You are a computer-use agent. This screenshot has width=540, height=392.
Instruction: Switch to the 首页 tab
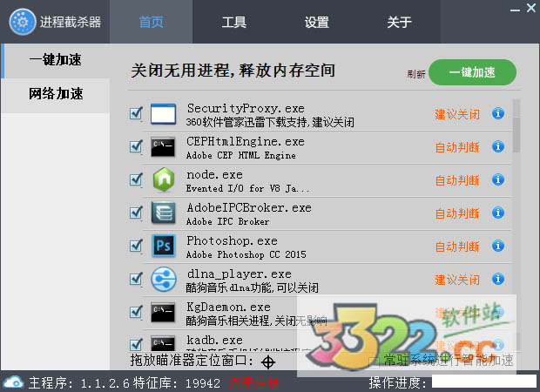(x=152, y=22)
